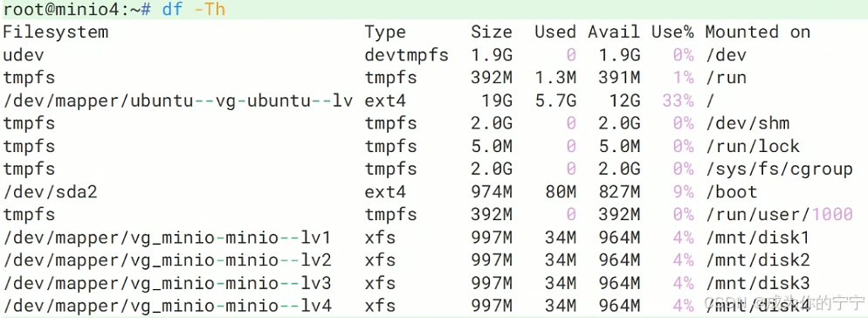Click the '/run/user/1000' mount point
This screenshot has height=318, width=868.
779,215
